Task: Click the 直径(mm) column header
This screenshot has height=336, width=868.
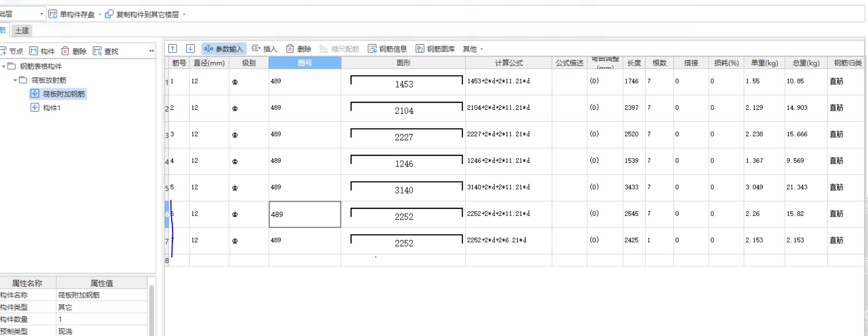Action: [209, 63]
